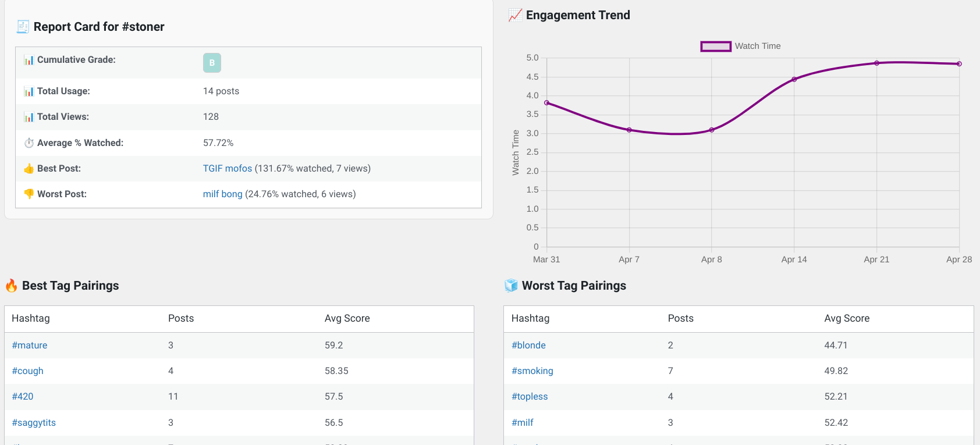Open the #mature hashtag link

pos(30,346)
